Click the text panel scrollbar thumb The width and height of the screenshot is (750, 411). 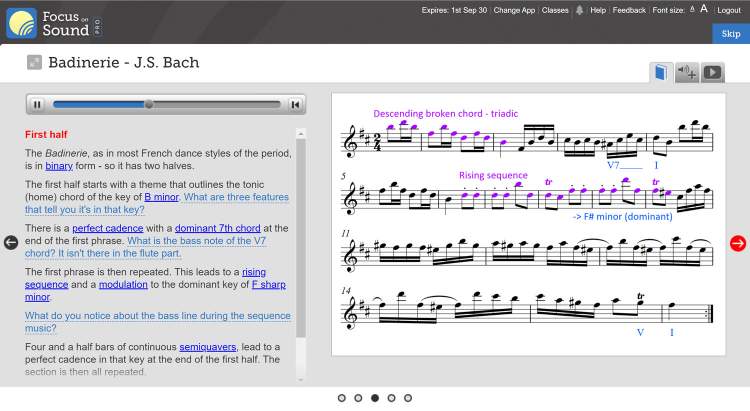(300, 238)
